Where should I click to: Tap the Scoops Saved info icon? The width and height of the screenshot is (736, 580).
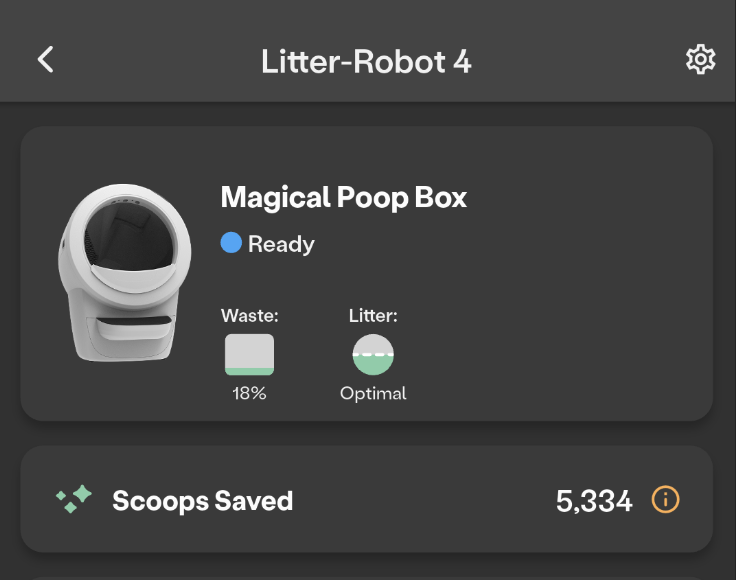[665, 500]
